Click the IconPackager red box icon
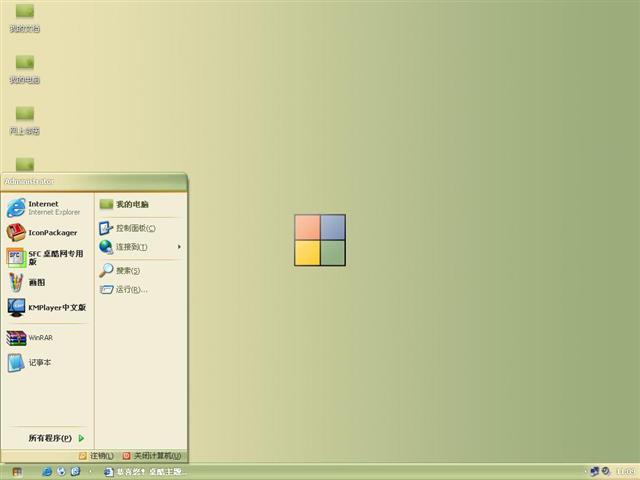 click(x=16, y=233)
